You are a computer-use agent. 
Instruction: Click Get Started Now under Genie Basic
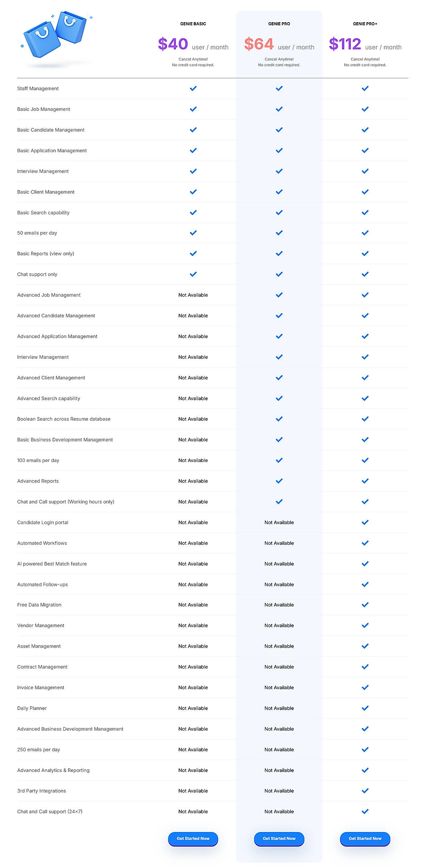pyautogui.click(x=193, y=838)
